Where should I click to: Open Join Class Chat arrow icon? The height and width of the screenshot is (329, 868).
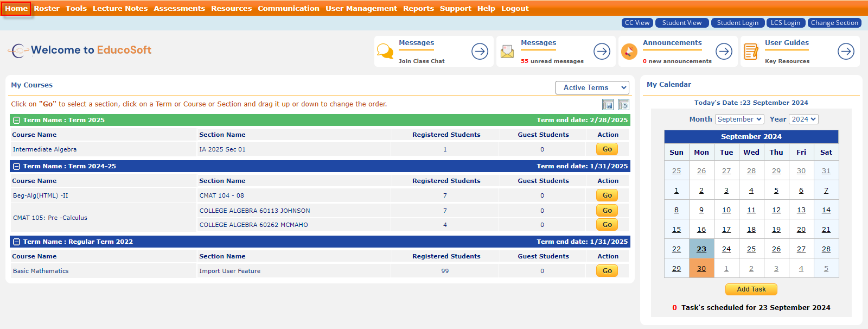coord(480,52)
